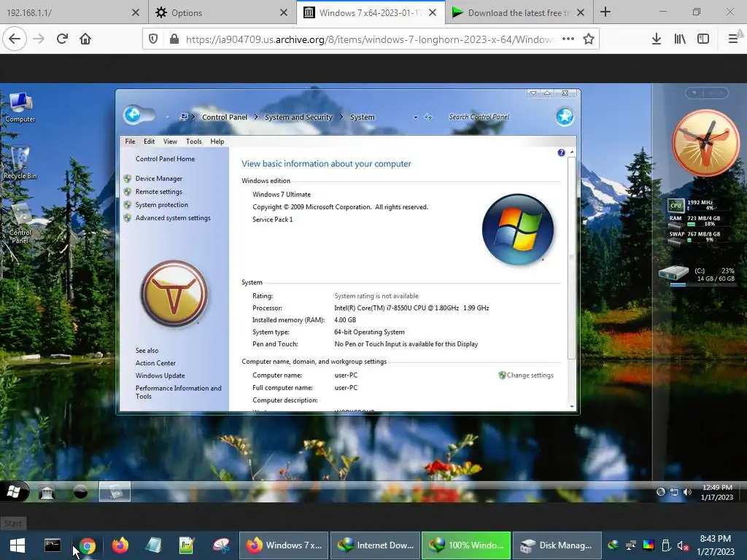
Task: Open Performance Information and Tools link
Action: [x=178, y=392]
